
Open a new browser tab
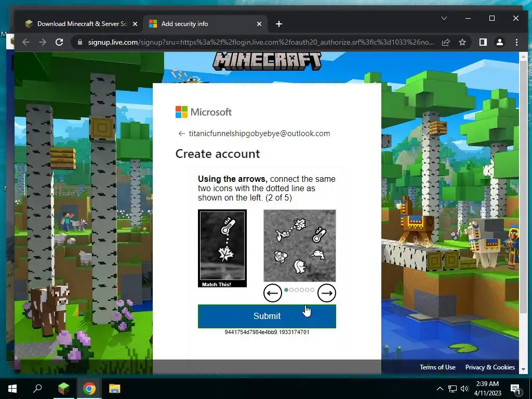point(279,24)
